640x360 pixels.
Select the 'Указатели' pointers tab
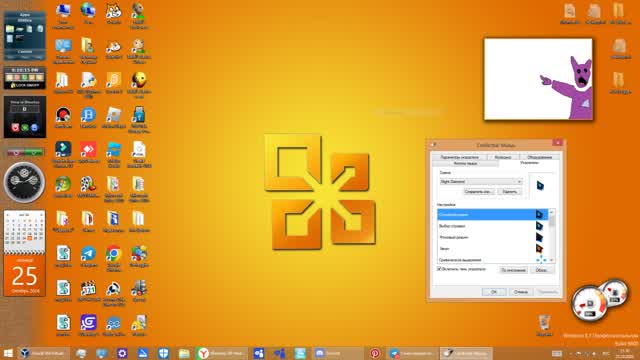[529, 163]
